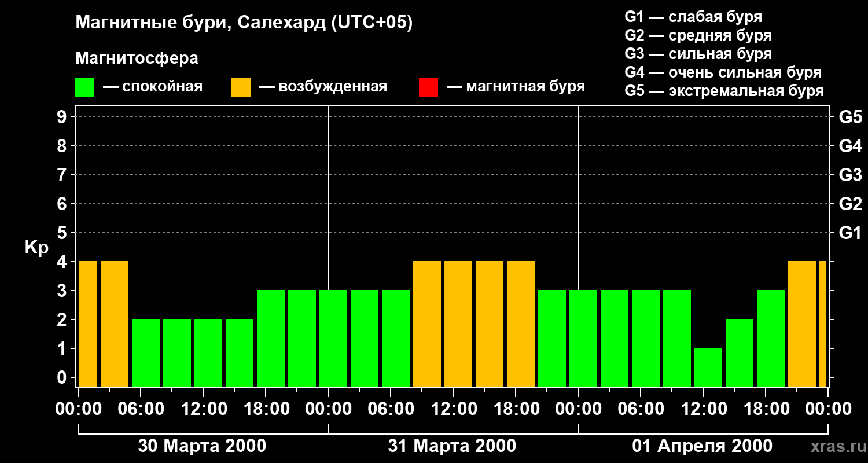
Task: Click the 'Магнитосфера' heading
Action: point(137,58)
